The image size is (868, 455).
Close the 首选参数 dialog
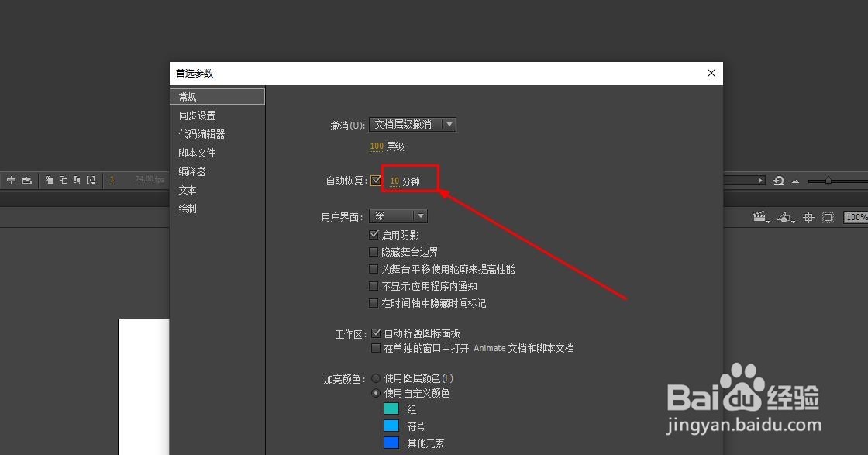pos(711,73)
